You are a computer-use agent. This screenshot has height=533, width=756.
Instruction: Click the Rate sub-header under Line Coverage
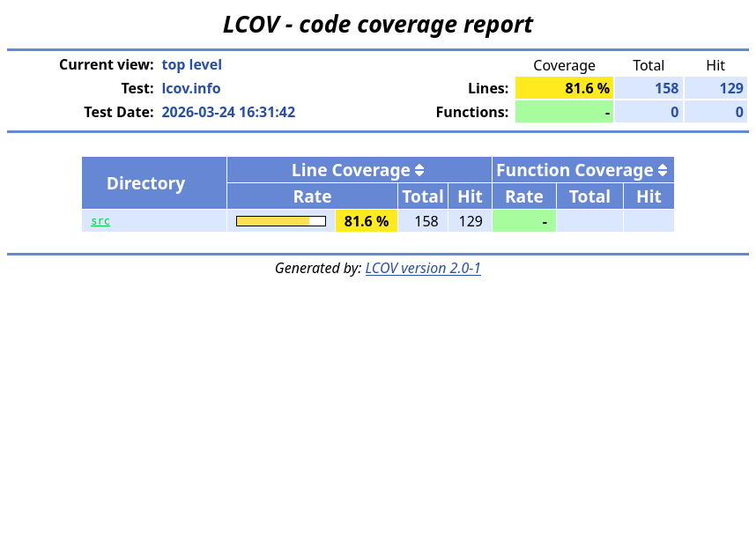click(312, 196)
